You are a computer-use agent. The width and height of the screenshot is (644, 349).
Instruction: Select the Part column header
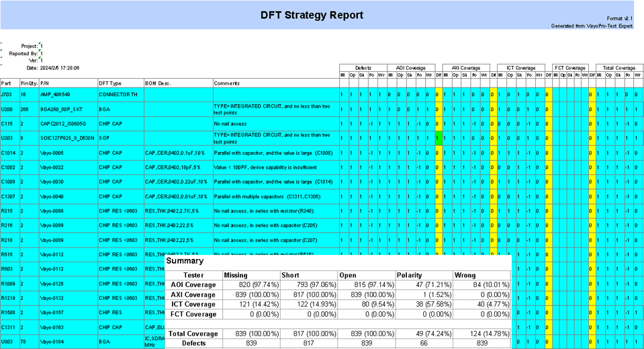6,83
